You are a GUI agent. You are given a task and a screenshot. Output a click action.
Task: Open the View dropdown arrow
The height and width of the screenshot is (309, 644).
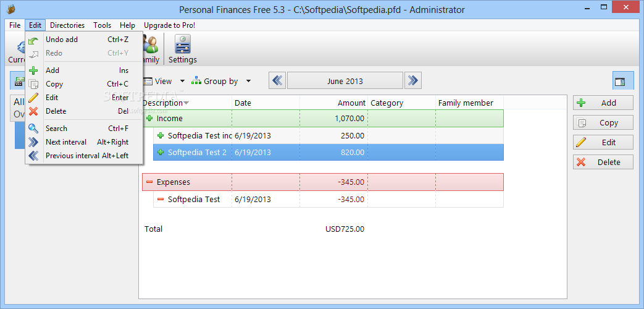click(x=183, y=82)
